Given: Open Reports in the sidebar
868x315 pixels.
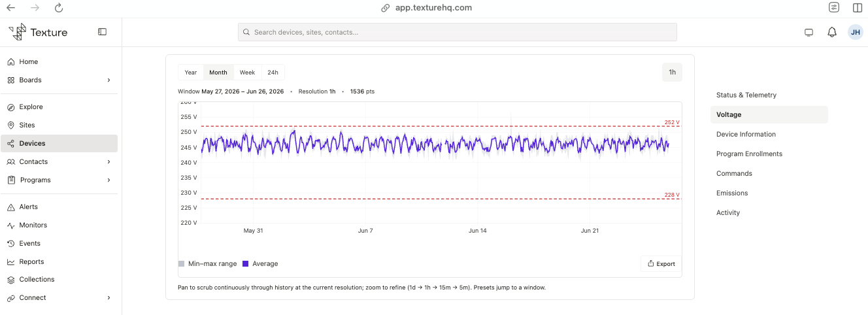Looking at the screenshot, I should click(x=59, y=262).
